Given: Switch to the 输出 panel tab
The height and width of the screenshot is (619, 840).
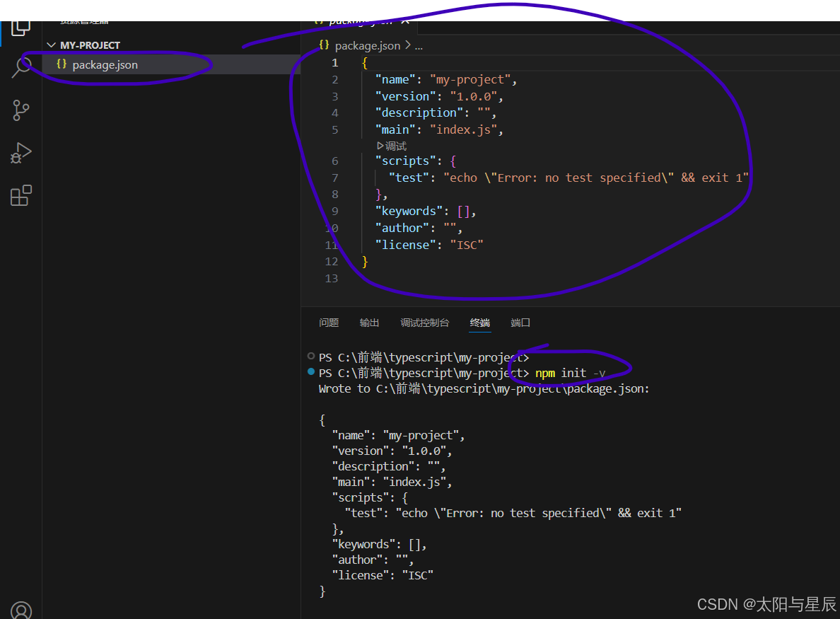Looking at the screenshot, I should tap(369, 323).
